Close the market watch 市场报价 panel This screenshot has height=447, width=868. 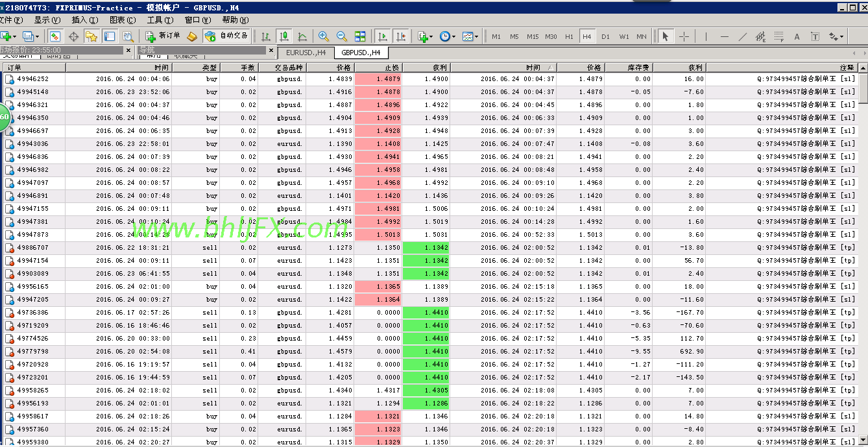[129, 50]
